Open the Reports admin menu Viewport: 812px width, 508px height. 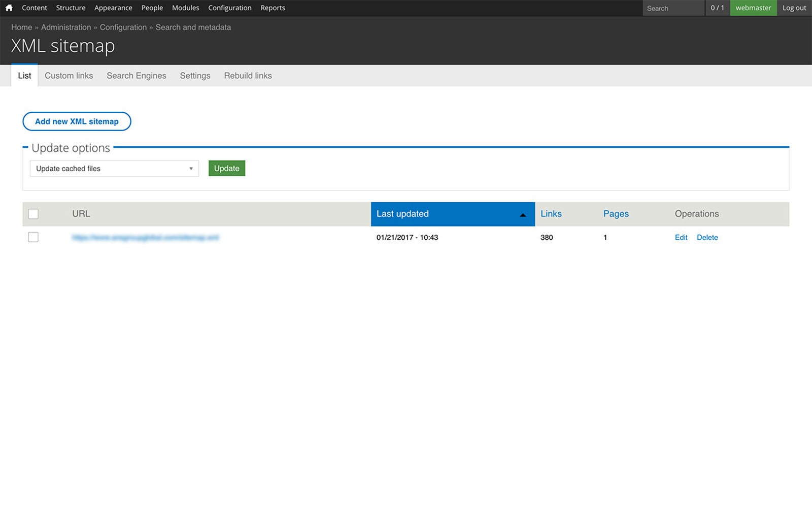pos(273,8)
